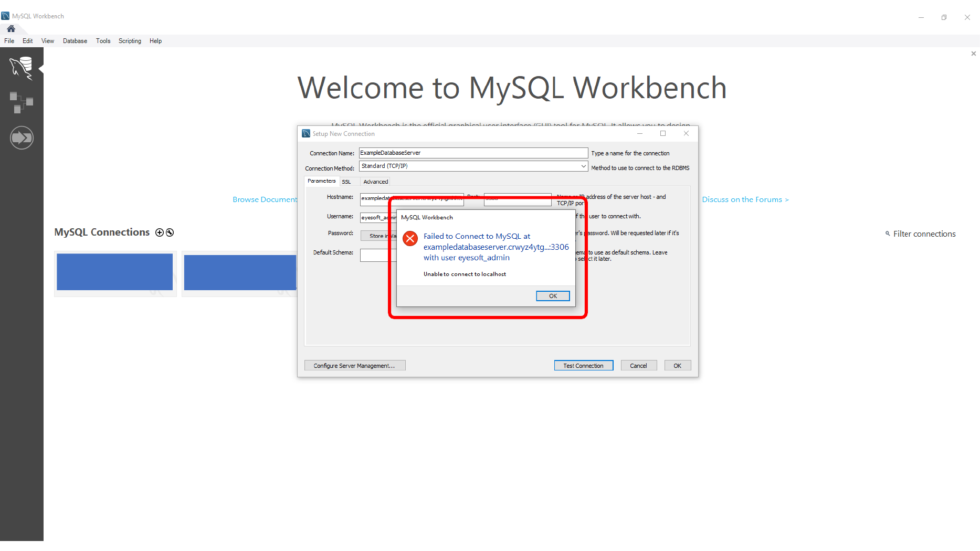
Task: Click the Port input field
Action: coord(518,199)
